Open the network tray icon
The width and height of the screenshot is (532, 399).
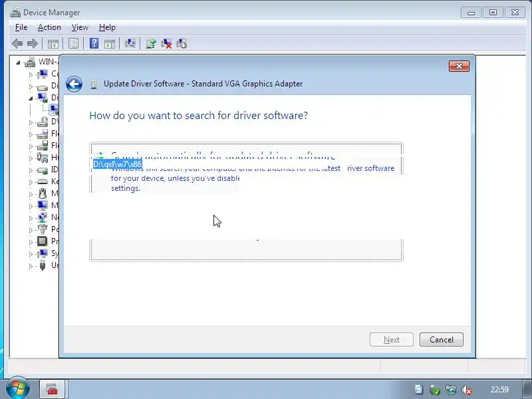pyautogui.click(x=451, y=390)
